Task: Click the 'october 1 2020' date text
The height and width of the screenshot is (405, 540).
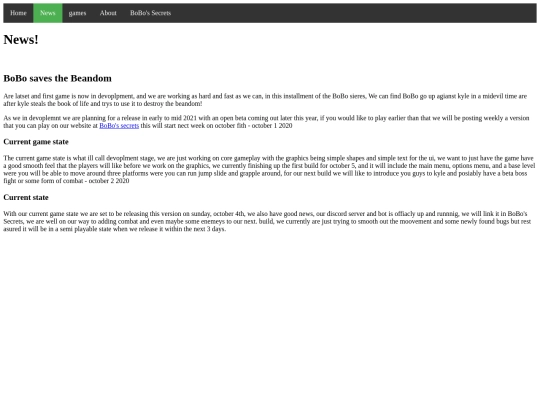Action: point(272,126)
